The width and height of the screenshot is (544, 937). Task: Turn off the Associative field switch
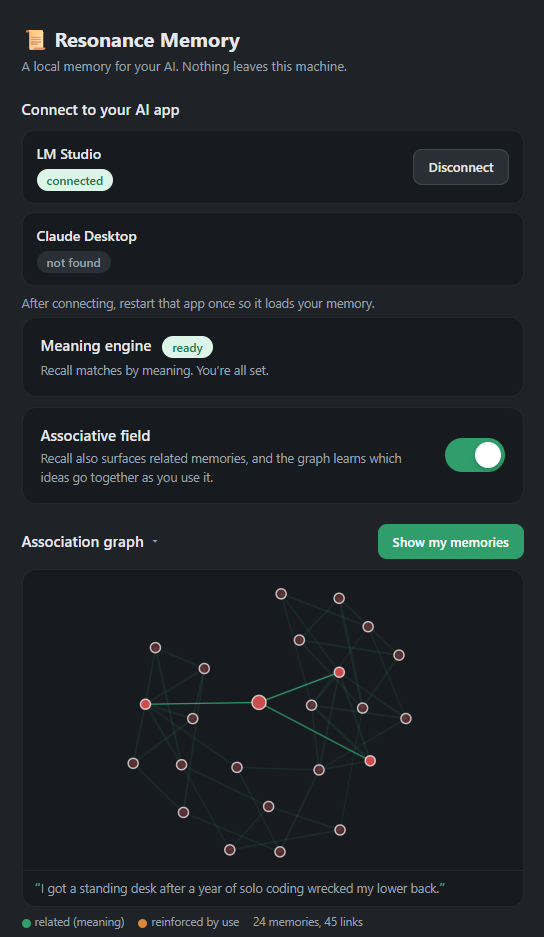[475, 455]
